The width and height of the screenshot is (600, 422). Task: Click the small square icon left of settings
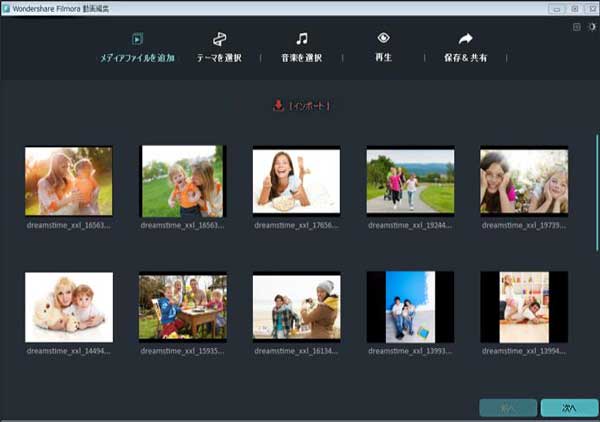(577, 27)
